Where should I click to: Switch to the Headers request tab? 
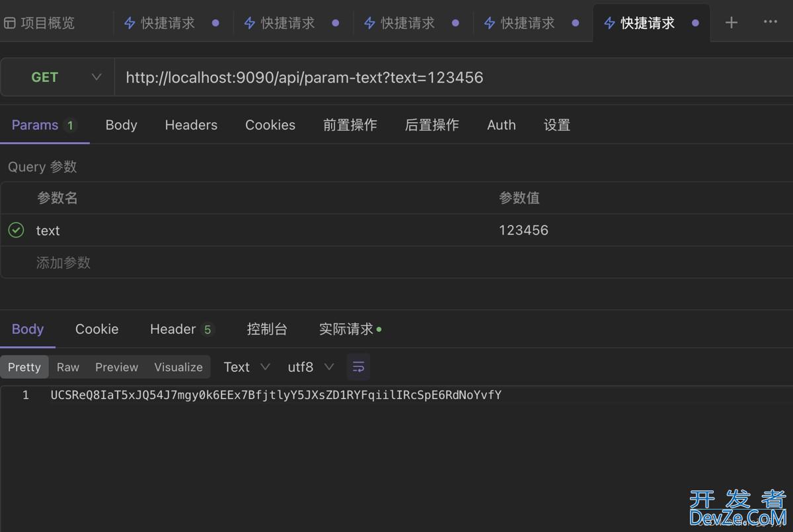pyautogui.click(x=191, y=125)
